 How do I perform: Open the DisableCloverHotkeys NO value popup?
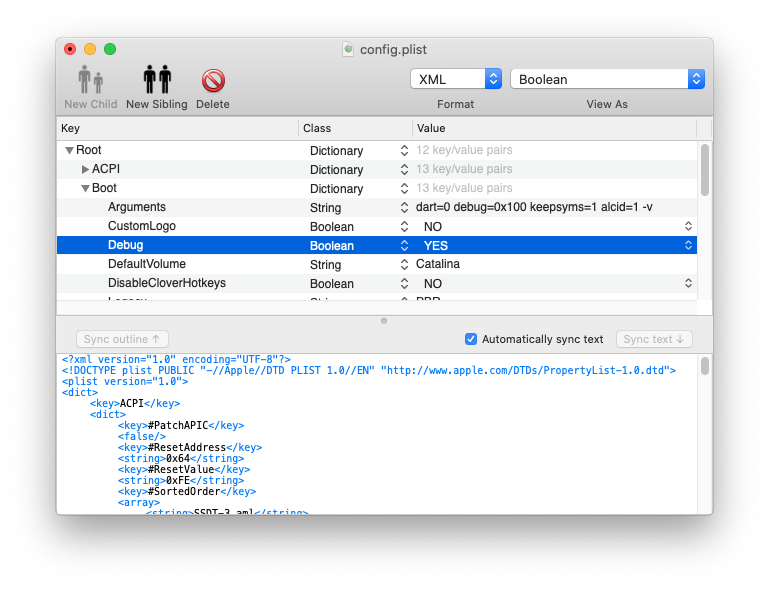(688, 283)
